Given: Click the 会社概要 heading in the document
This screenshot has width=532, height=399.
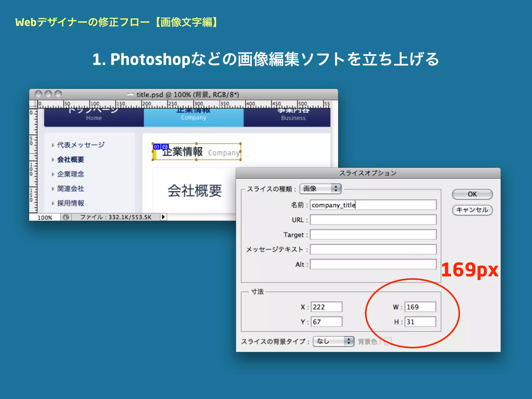Looking at the screenshot, I should pyautogui.click(x=195, y=191).
